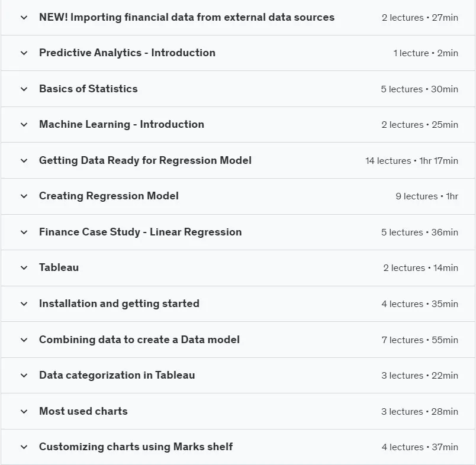
Task: Expand chevron for Customizing charts using Marks shelf
Action: [x=24, y=447]
